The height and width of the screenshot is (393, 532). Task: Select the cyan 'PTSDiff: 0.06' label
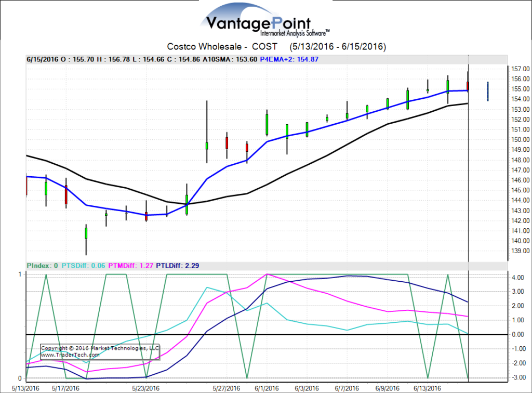pos(84,266)
